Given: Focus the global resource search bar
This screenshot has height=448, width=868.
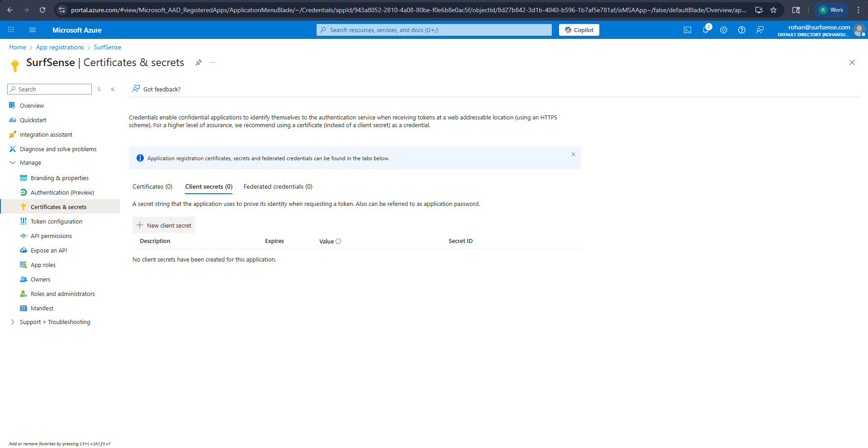Looking at the screenshot, I should pos(434,30).
